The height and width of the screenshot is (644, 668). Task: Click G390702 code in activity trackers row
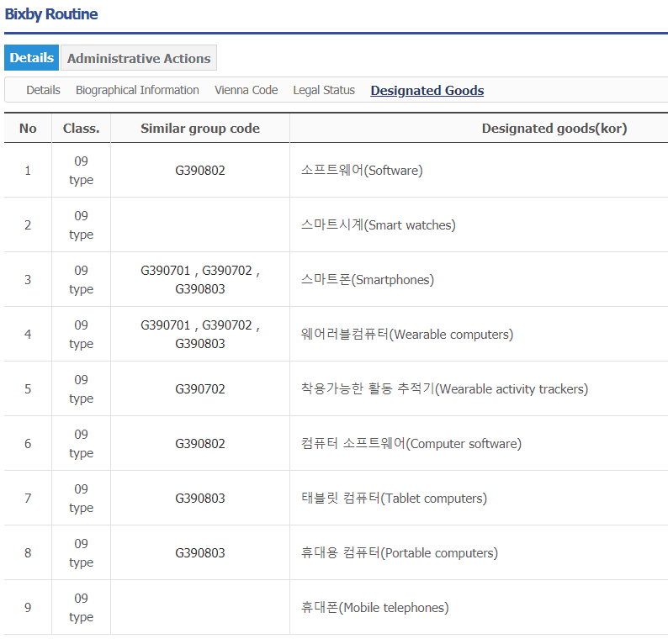[x=200, y=388]
